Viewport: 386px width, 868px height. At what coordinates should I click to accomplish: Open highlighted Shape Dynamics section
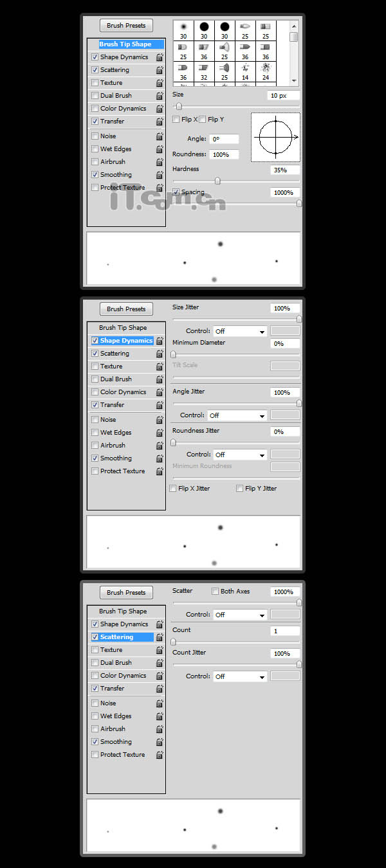coord(126,341)
